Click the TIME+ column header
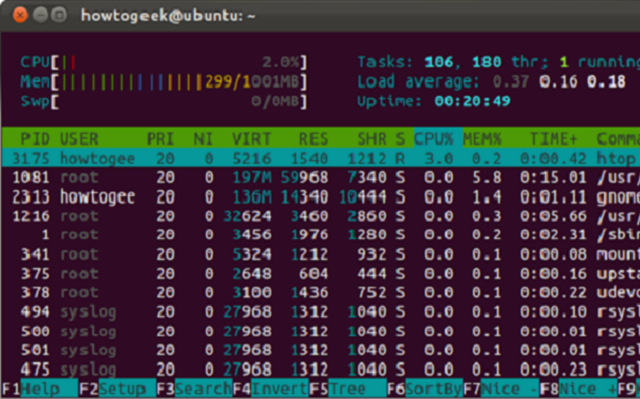This screenshot has width=640, height=399. (553, 139)
